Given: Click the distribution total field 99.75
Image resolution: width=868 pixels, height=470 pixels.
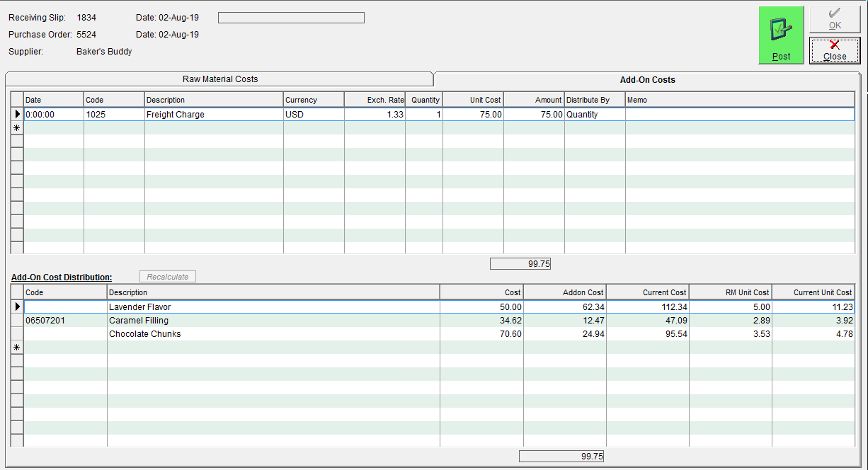Looking at the screenshot, I should click(561, 457).
